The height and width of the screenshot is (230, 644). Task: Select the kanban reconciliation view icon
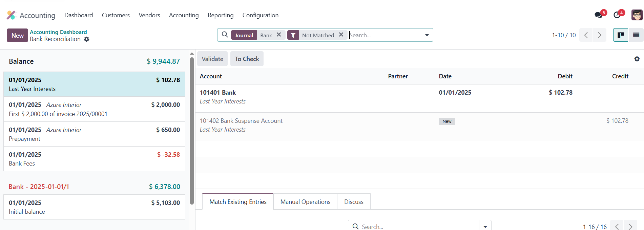click(620, 35)
